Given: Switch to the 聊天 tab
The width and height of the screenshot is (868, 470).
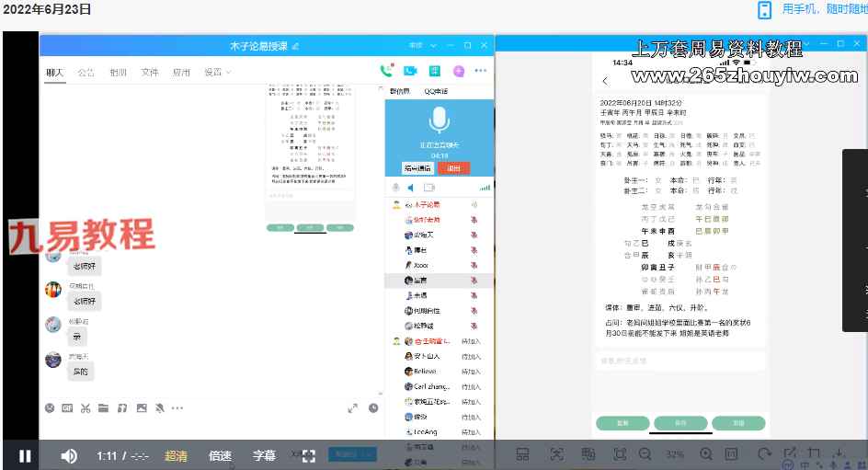Looking at the screenshot, I should tap(55, 72).
